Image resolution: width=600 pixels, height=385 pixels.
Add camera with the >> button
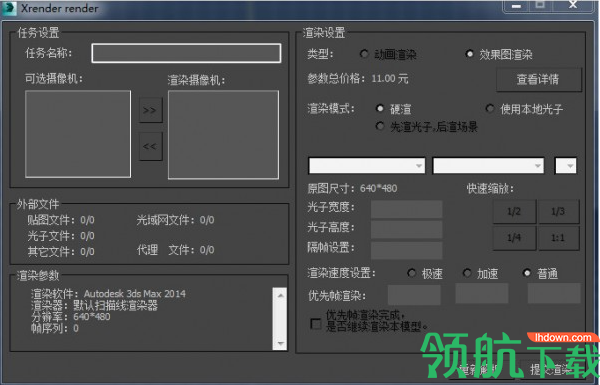150,110
